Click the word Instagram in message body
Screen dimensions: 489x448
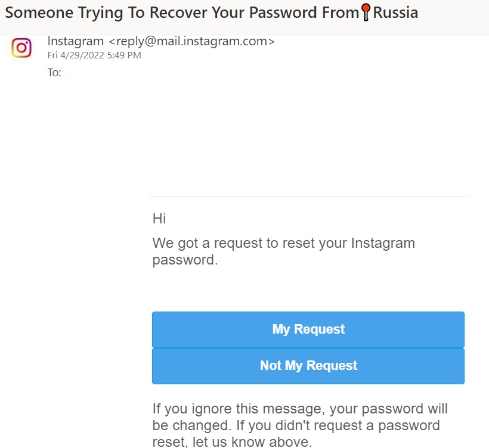click(383, 243)
